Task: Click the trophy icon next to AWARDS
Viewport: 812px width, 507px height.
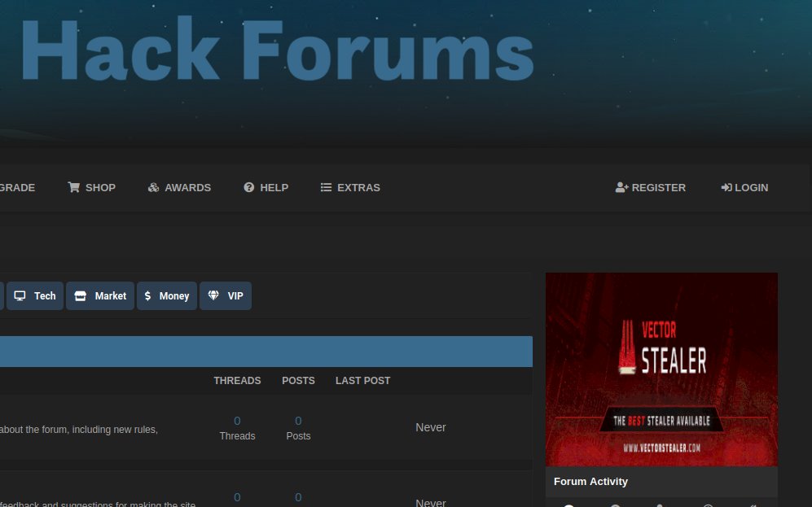Action: (153, 187)
